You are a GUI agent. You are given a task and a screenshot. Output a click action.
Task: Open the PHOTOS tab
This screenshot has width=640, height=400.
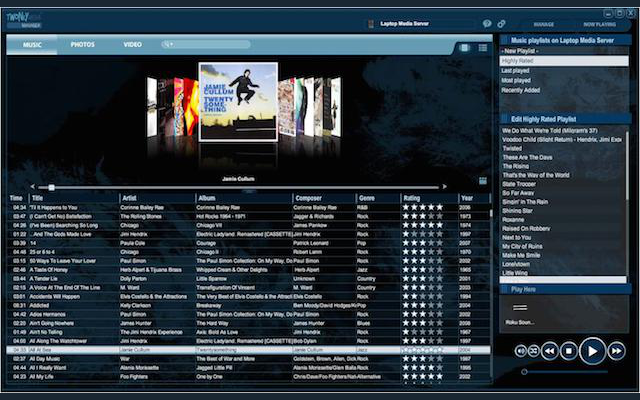[82, 44]
